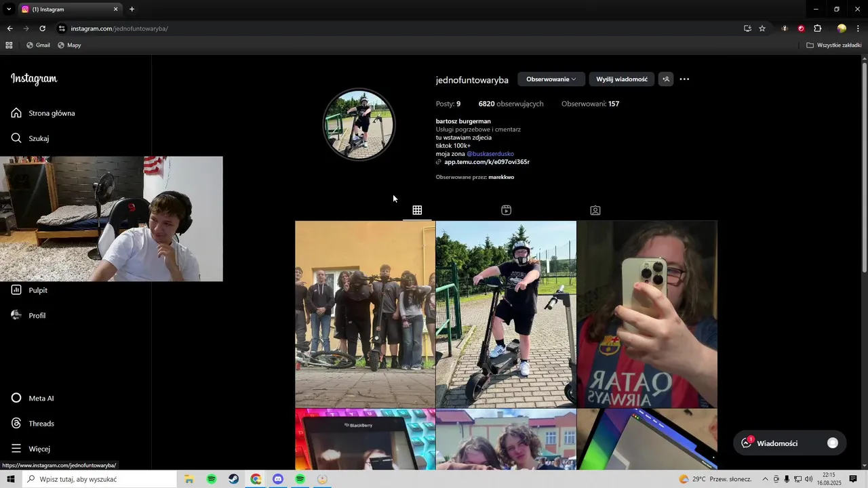Open Chrome profile avatar
Image resolution: width=868 pixels, height=488 pixels.
point(842,28)
